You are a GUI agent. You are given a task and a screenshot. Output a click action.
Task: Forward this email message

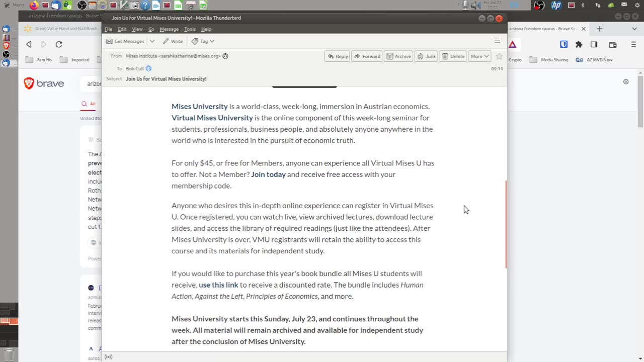point(367,56)
